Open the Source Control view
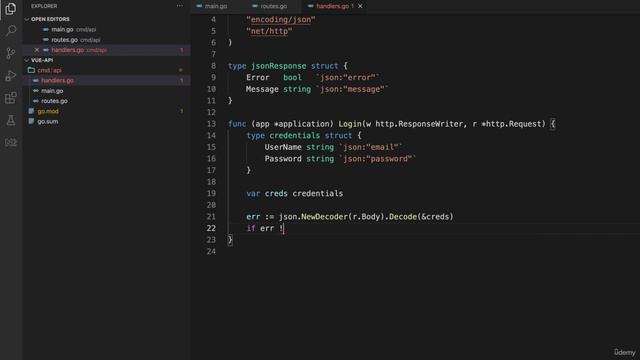This screenshot has height=360, width=640. tap(11, 53)
